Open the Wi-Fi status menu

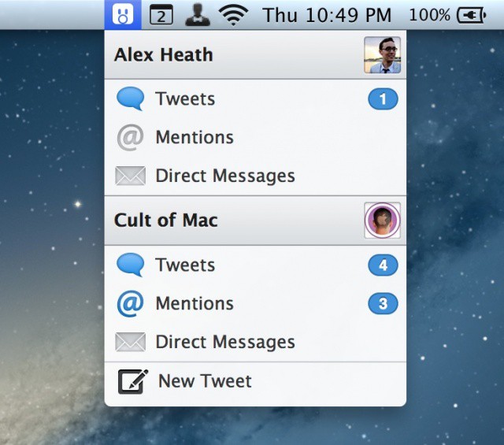(233, 15)
